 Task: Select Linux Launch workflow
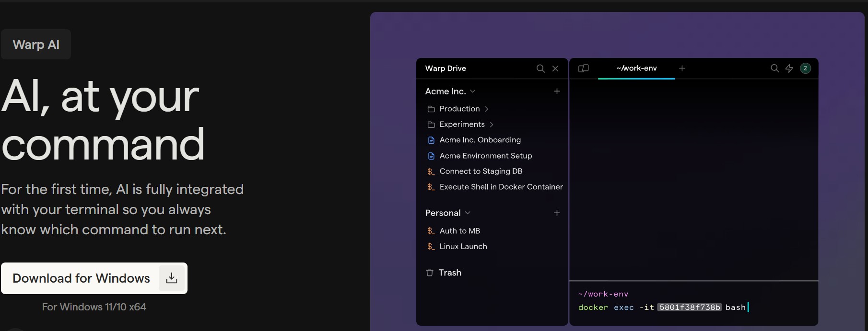click(463, 246)
